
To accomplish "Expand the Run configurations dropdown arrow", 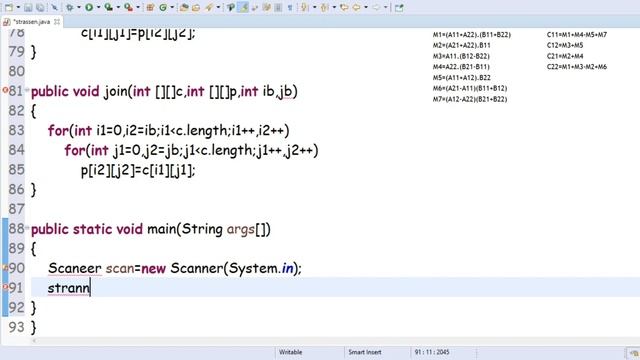I will point(98,7).
